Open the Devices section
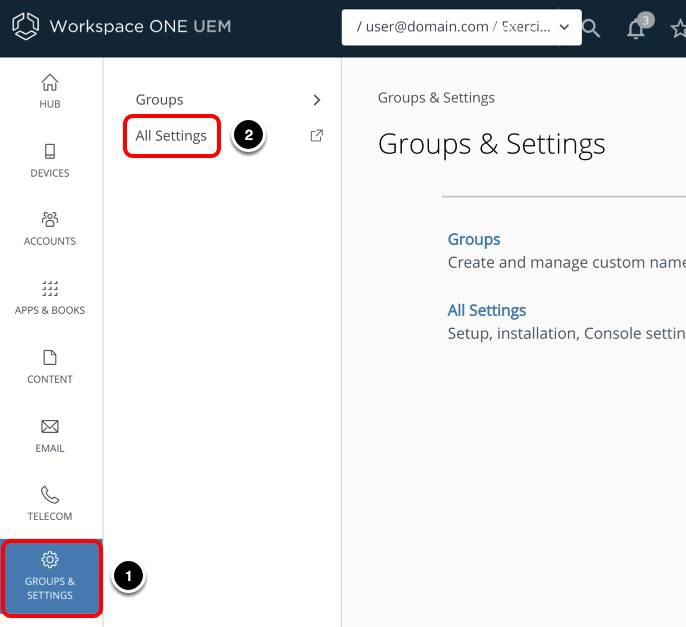This screenshot has width=686, height=627. click(x=50, y=160)
